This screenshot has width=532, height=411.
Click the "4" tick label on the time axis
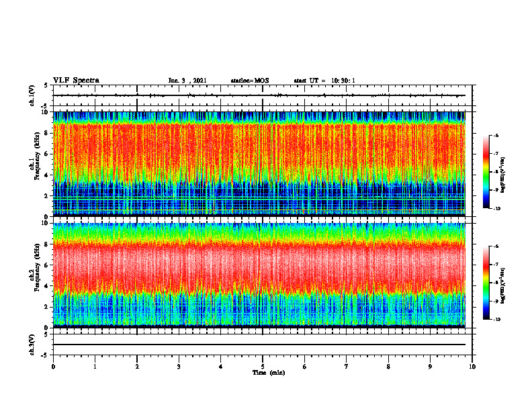pos(221,367)
